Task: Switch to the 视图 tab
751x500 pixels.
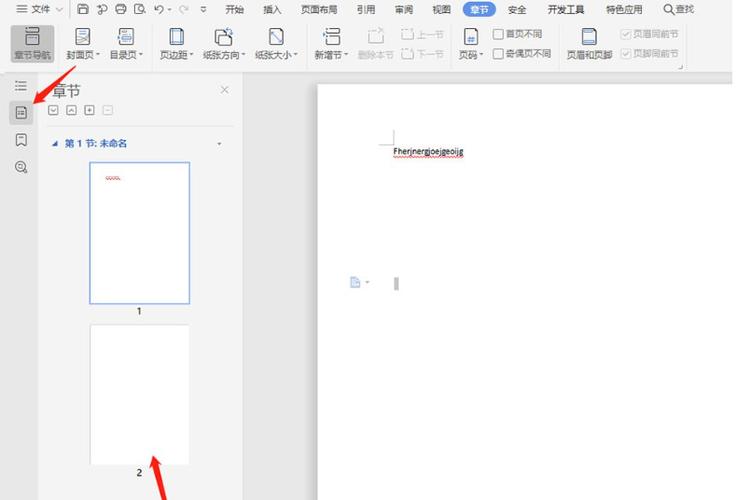Action: tap(442, 9)
